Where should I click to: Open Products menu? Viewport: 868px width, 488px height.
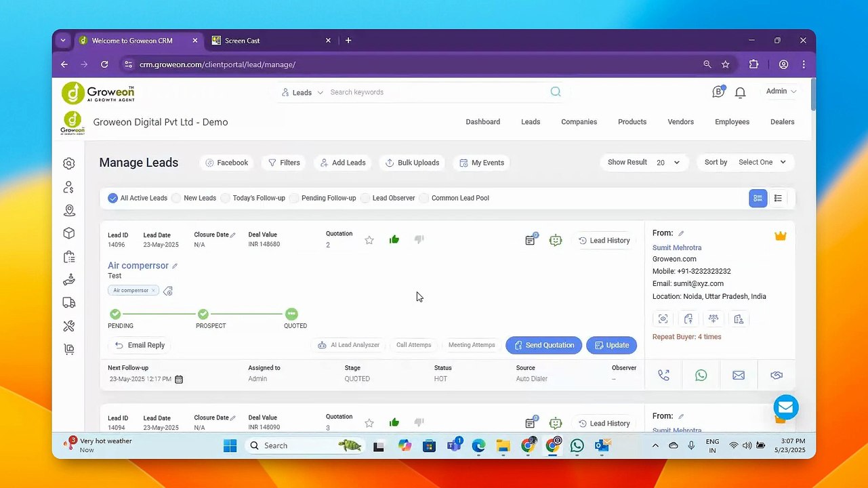[x=632, y=122]
